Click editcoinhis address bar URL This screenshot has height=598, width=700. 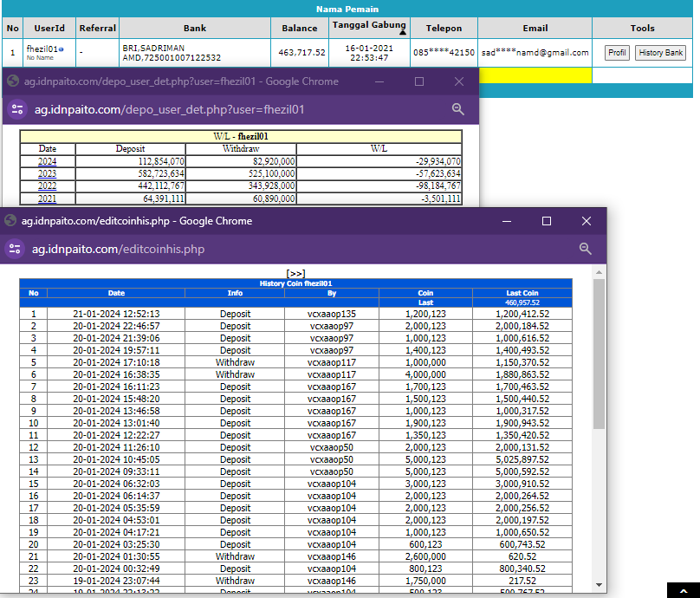coord(118,249)
